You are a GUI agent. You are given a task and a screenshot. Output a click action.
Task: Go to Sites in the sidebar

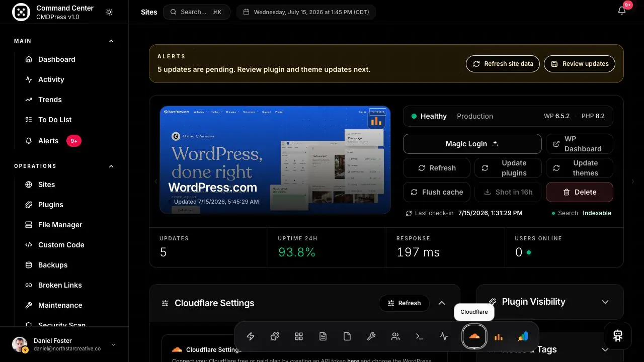[x=46, y=185]
